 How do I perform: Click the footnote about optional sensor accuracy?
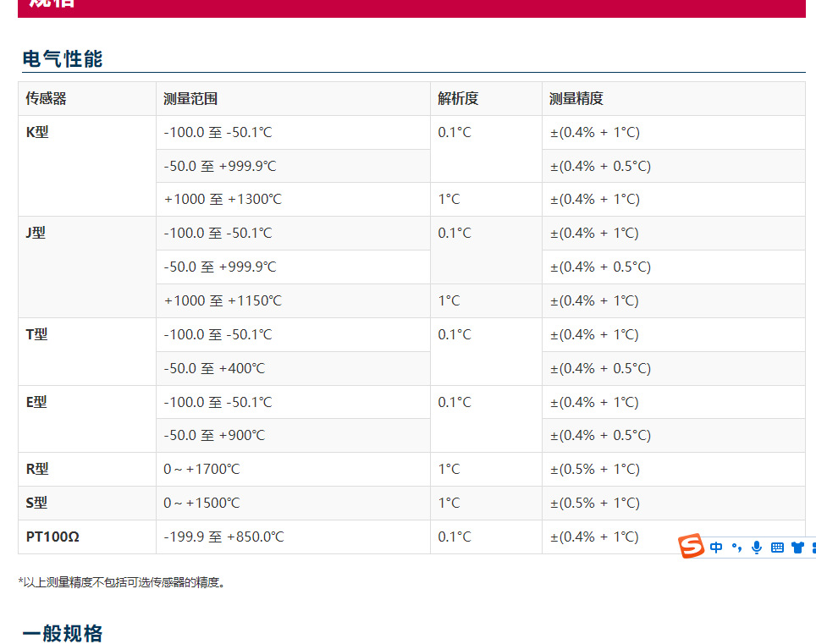[x=123, y=582]
